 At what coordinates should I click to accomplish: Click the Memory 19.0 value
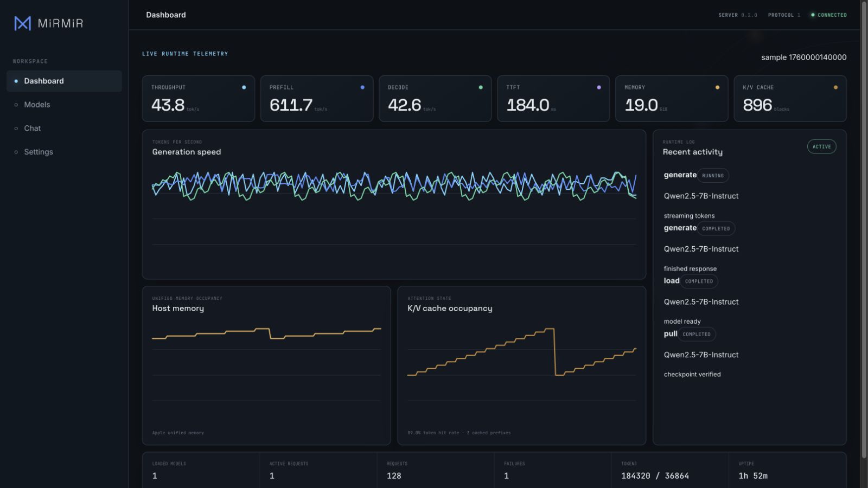pyautogui.click(x=641, y=105)
